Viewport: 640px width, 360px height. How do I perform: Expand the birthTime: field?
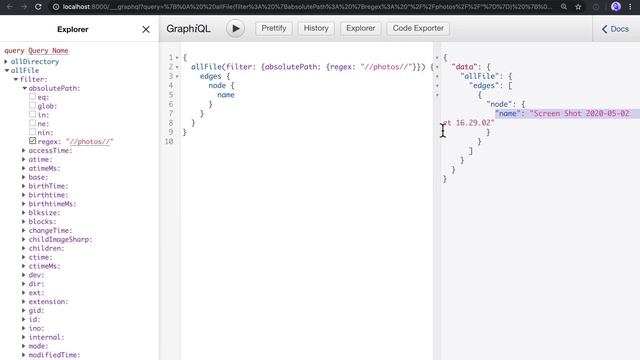pos(24,186)
